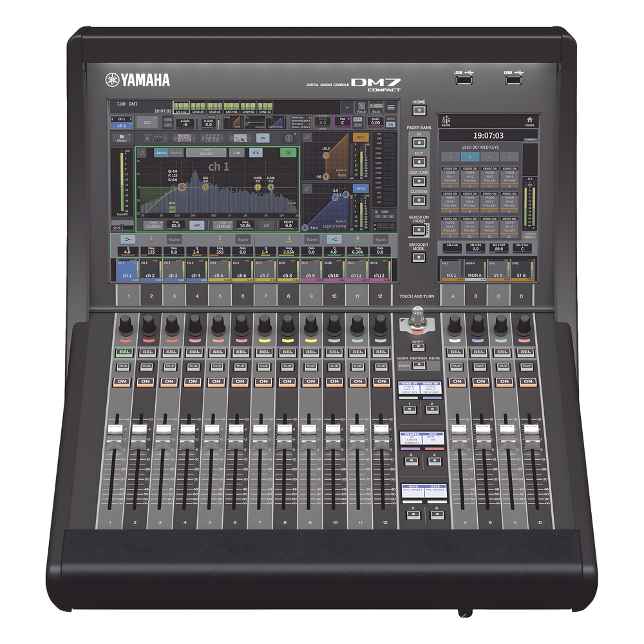
Task: Open the LPF Slope dropdown
Action: [x=223, y=225]
